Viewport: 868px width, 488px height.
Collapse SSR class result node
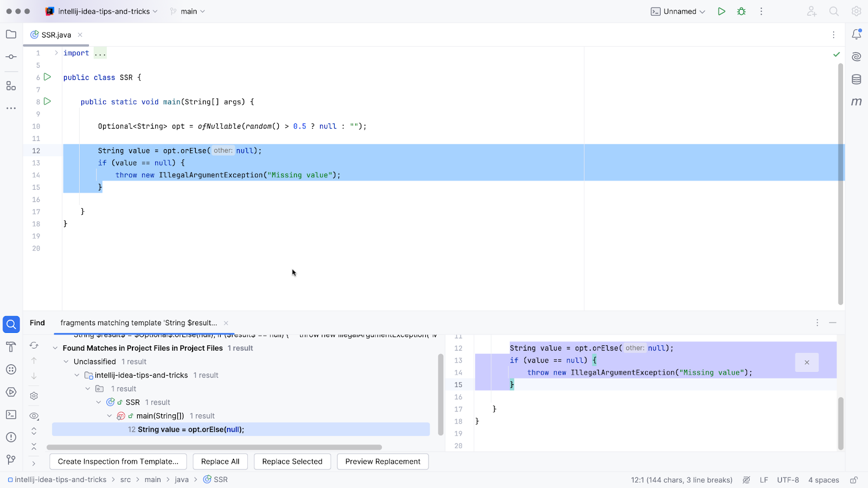pos(99,402)
